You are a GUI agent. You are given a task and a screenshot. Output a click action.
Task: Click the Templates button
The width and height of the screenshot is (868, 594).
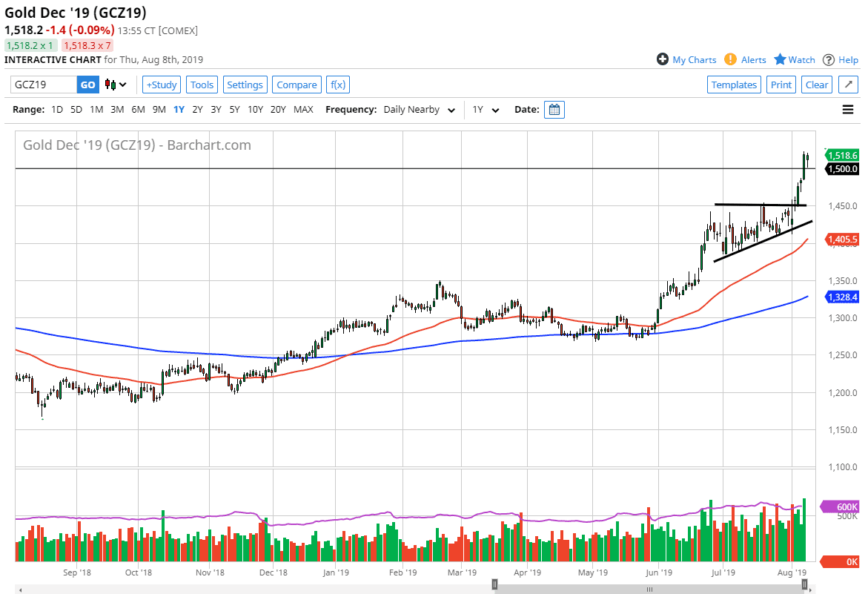(x=734, y=85)
